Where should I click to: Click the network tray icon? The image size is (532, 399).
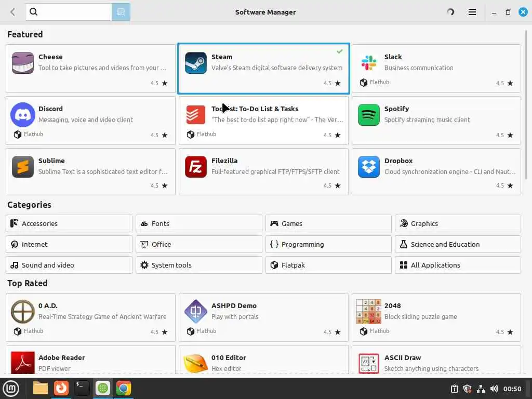click(481, 389)
